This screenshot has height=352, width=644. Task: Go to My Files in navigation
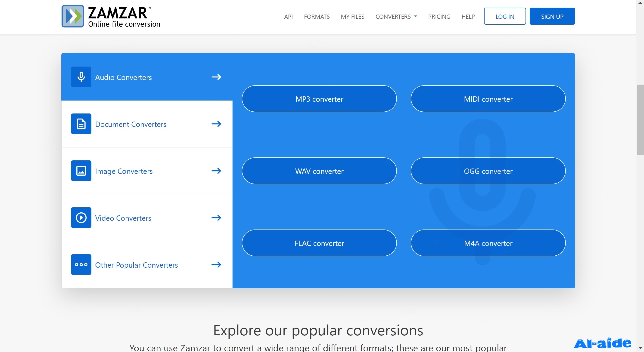(352, 16)
